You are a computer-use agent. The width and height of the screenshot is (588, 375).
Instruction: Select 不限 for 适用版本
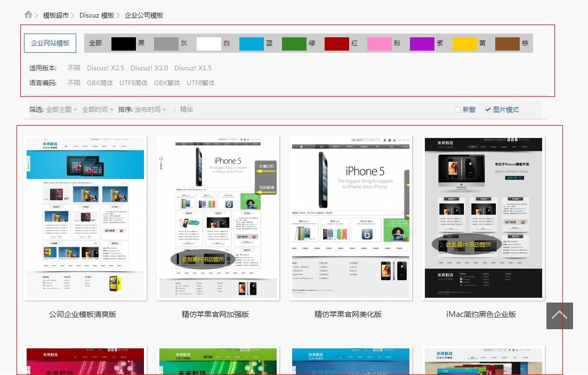click(x=74, y=68)
